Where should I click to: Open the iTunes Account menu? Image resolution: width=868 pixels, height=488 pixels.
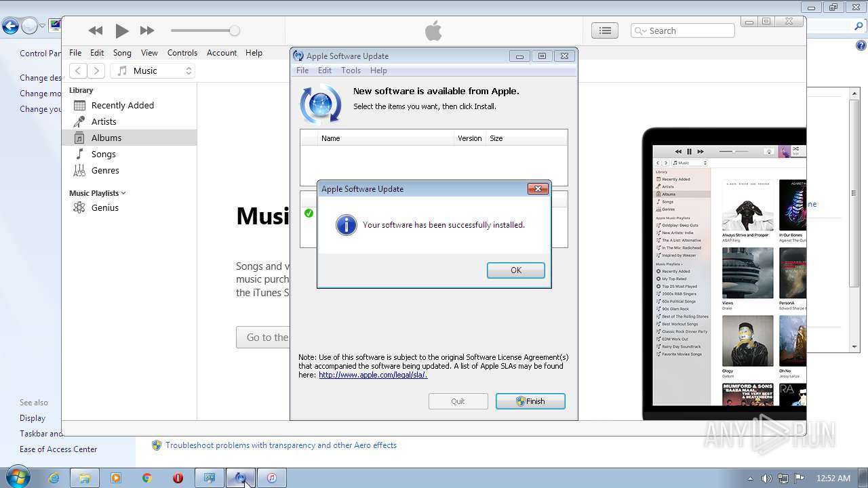[222, 53]
